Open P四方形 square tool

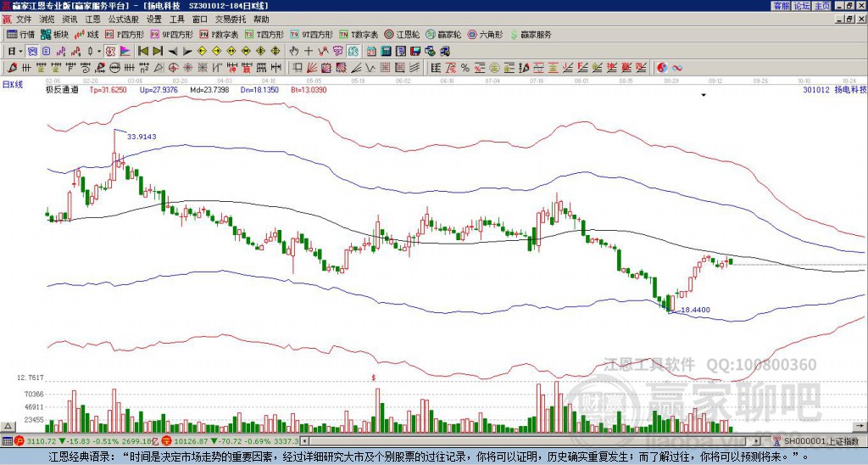pos(125,34)
